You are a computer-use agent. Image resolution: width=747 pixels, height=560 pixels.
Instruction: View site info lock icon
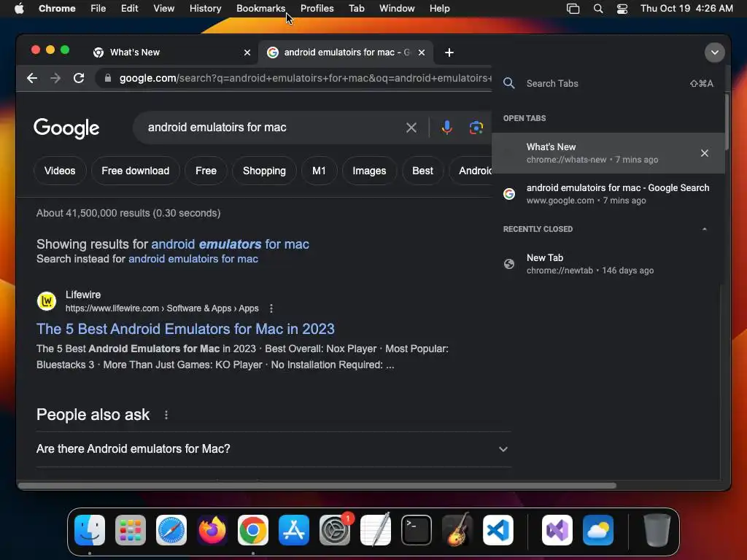tap(108, 78)
